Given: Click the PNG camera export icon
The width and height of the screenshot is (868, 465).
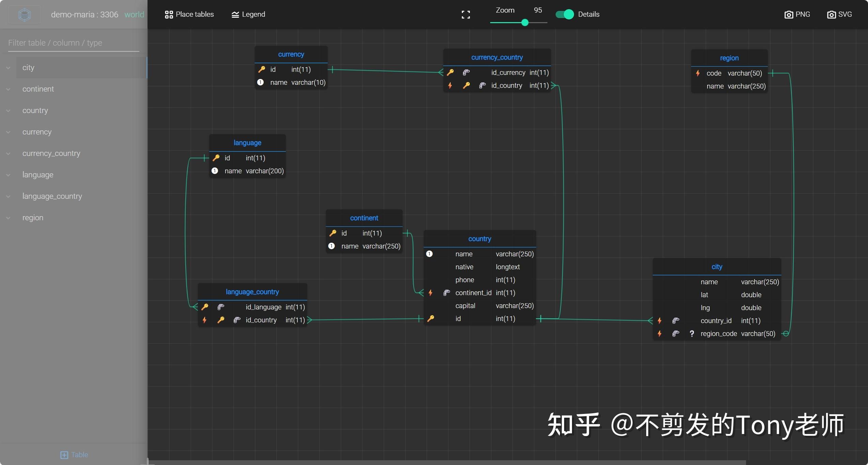Looking at the screenshot, I should (x=789, y=14).
